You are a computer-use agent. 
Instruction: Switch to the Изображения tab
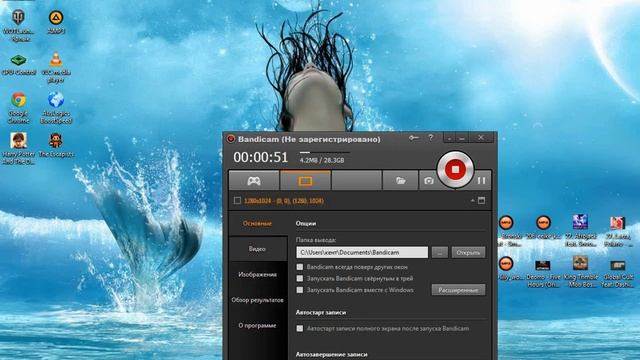click(x=257, y=274)
